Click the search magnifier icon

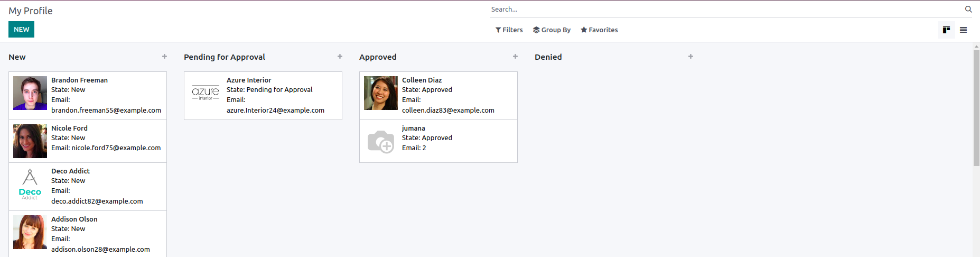point(968,9)
